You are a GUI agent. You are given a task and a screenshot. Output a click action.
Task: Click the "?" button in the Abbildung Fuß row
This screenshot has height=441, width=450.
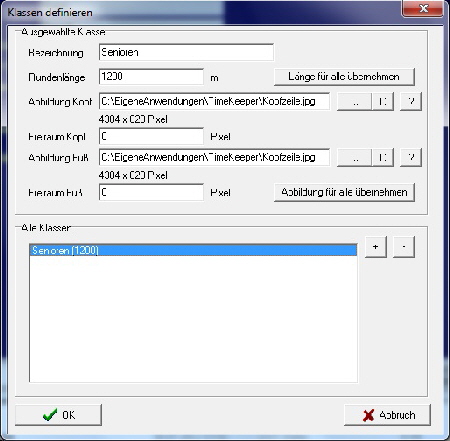411,157
